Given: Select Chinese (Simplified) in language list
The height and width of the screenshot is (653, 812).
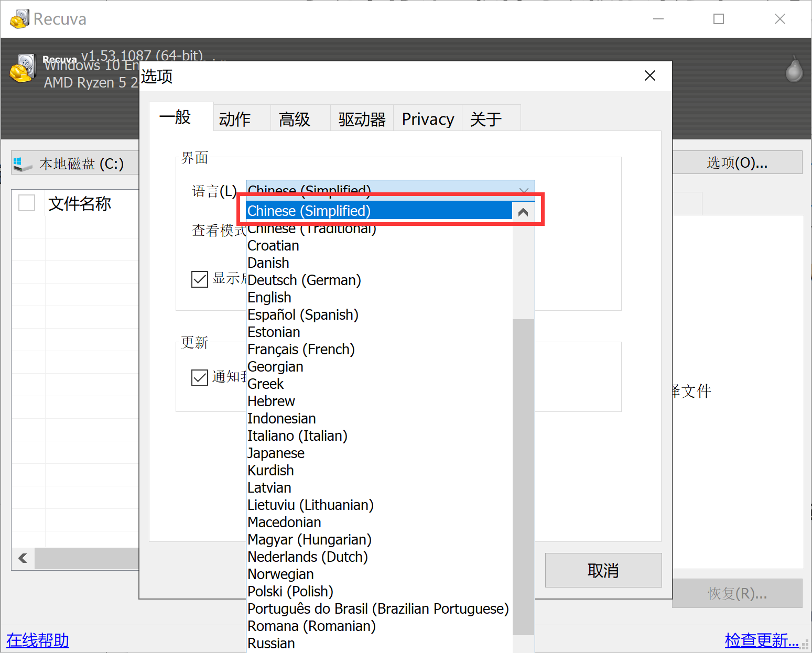Looking at the screenshot, I should (379, 211).
